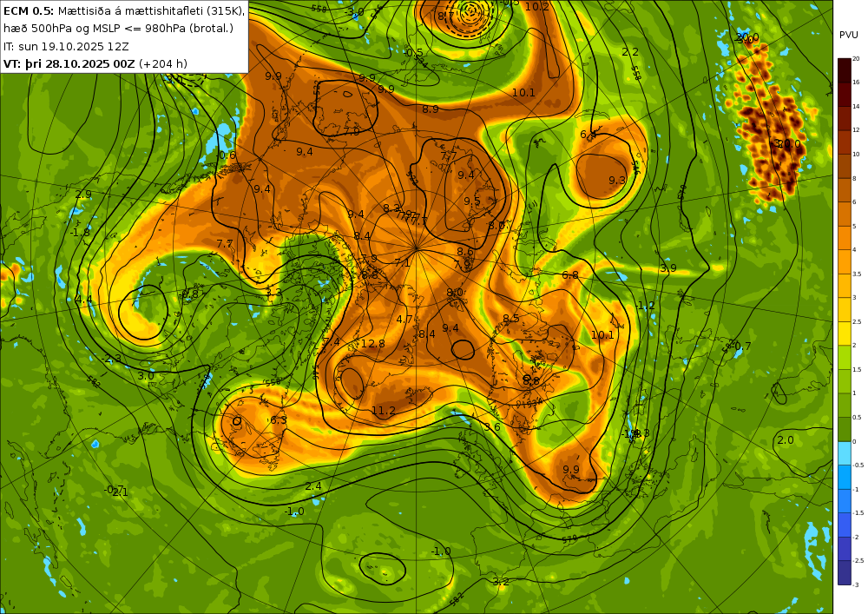The height and width of the screenshot is (614, 868).
Task: Click the PVU legend value '14'
Action: pos(856,106)
